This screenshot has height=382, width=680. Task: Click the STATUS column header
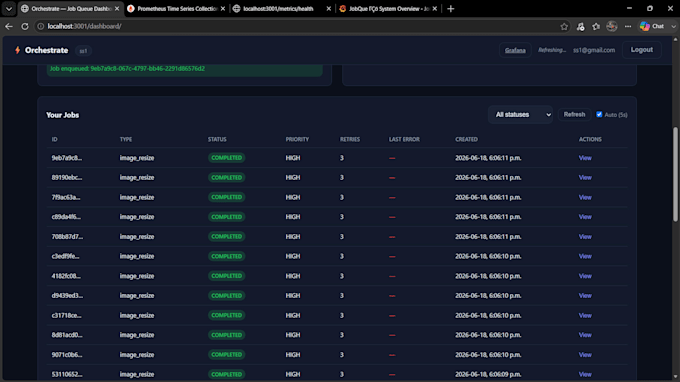click(217, 139)
